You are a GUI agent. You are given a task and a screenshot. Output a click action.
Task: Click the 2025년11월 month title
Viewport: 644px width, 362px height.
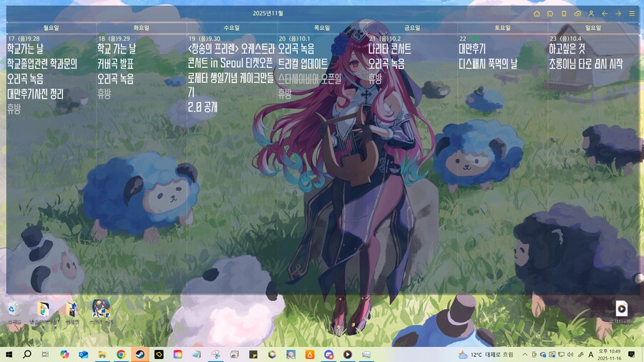(268, 13)
